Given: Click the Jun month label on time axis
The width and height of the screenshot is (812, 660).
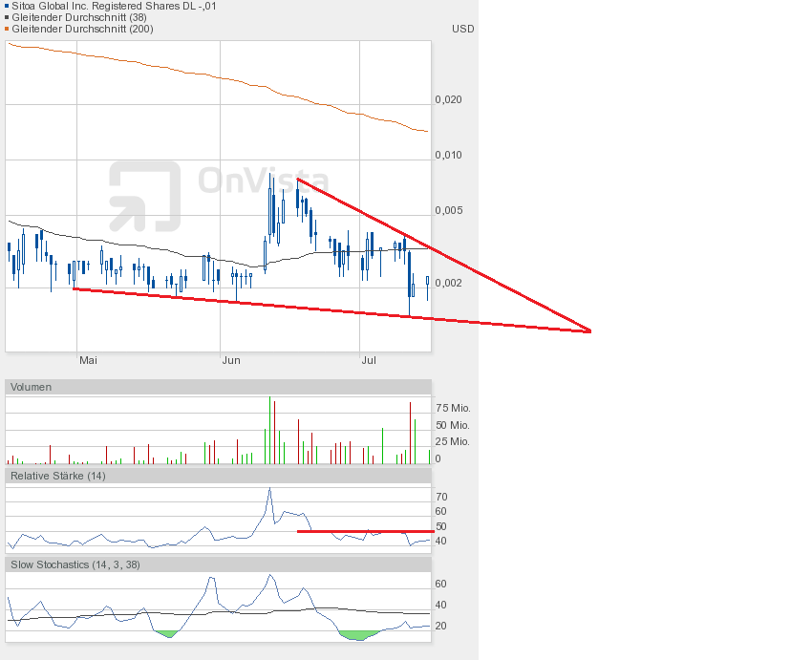Looking at the screenshot, I should tap(231, 360).
